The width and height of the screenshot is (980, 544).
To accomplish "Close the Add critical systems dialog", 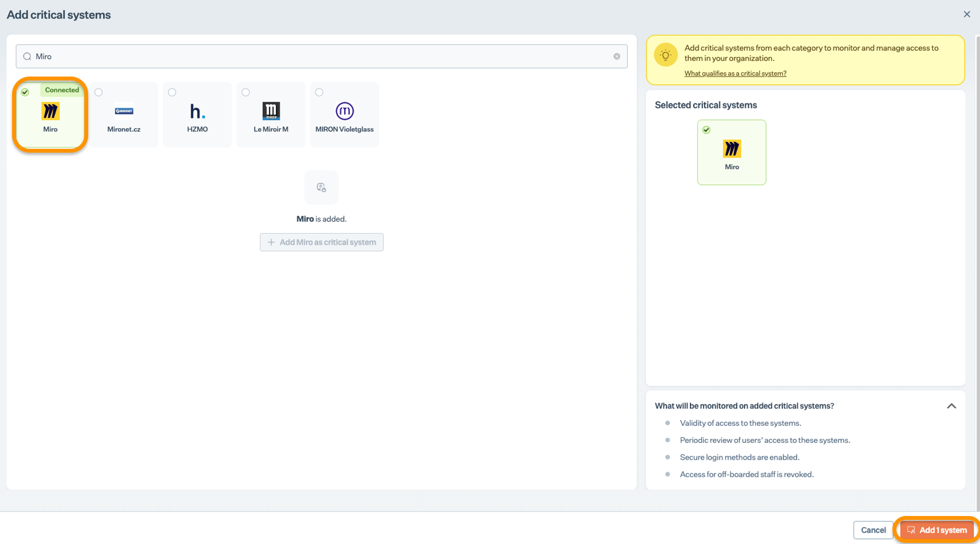I will coord(966,14).
